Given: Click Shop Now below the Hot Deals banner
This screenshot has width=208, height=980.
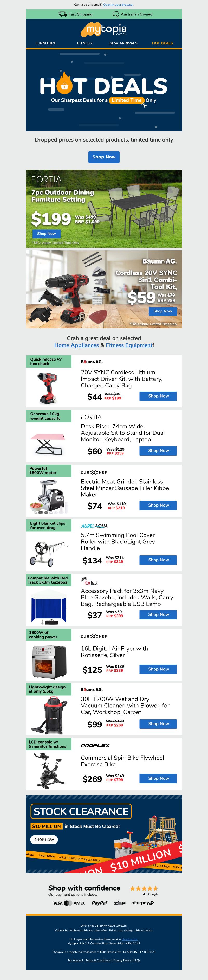Looking at the screenshot, I should [x=104, y=157].
